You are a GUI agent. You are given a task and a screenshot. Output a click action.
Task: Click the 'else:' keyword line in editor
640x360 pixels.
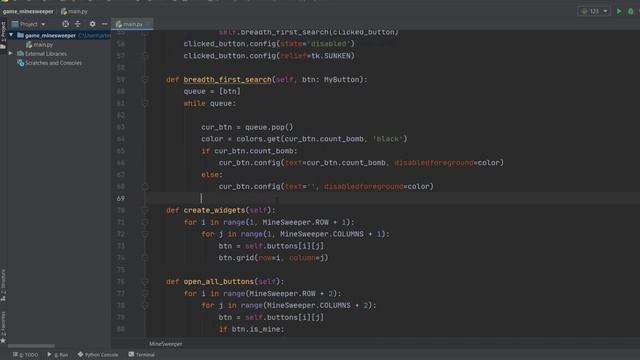[x=212, y=175]
